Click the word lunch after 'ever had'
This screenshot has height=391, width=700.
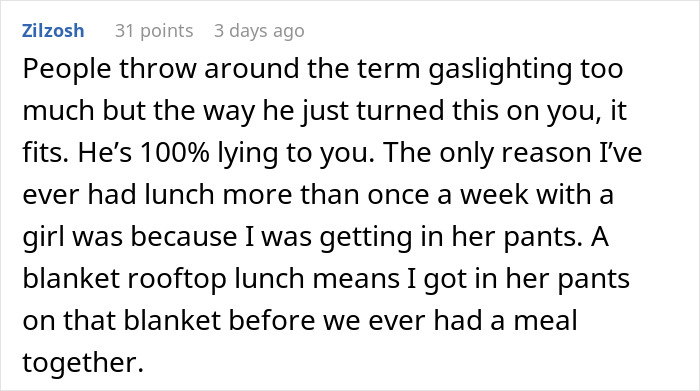(179, 195)
